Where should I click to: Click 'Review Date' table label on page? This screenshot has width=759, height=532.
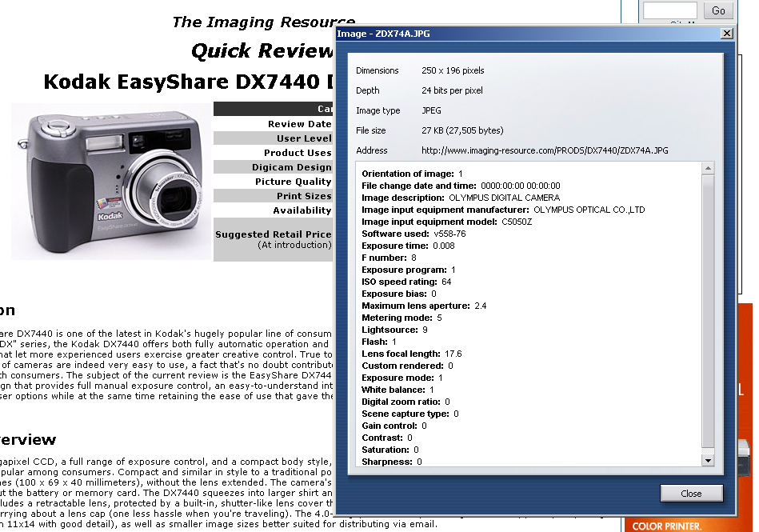pyautogui.click(x=300, y=124)
